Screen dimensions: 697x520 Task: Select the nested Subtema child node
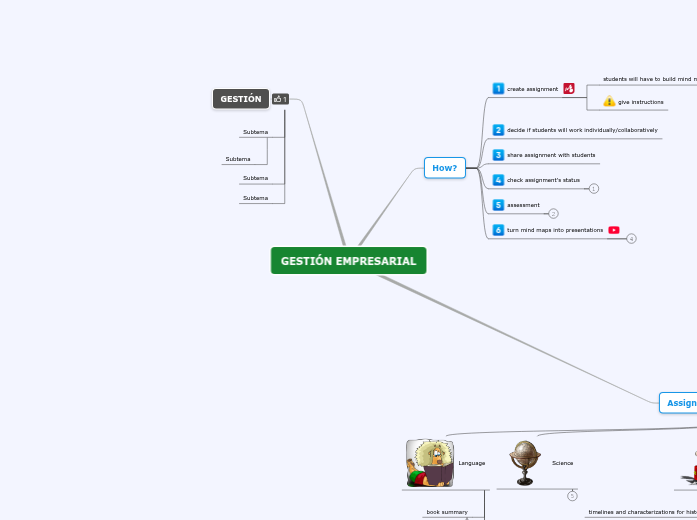coord(238,159)
